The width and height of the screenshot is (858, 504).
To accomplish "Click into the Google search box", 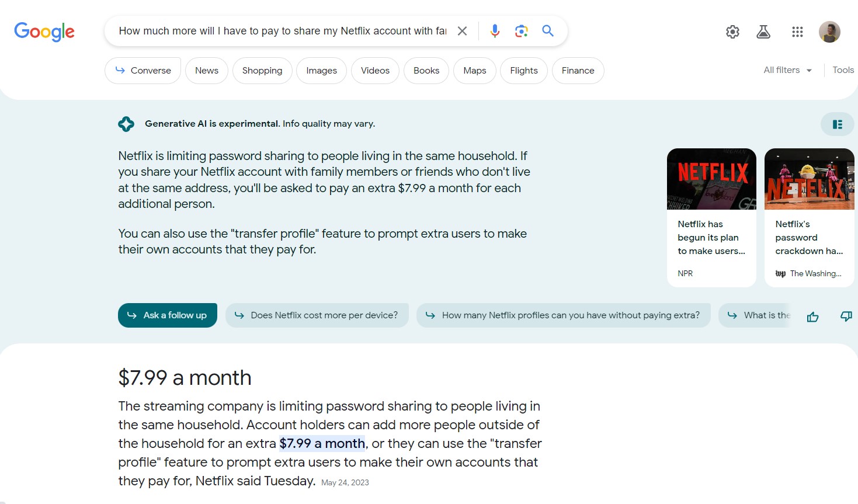I will click(282, 31).
